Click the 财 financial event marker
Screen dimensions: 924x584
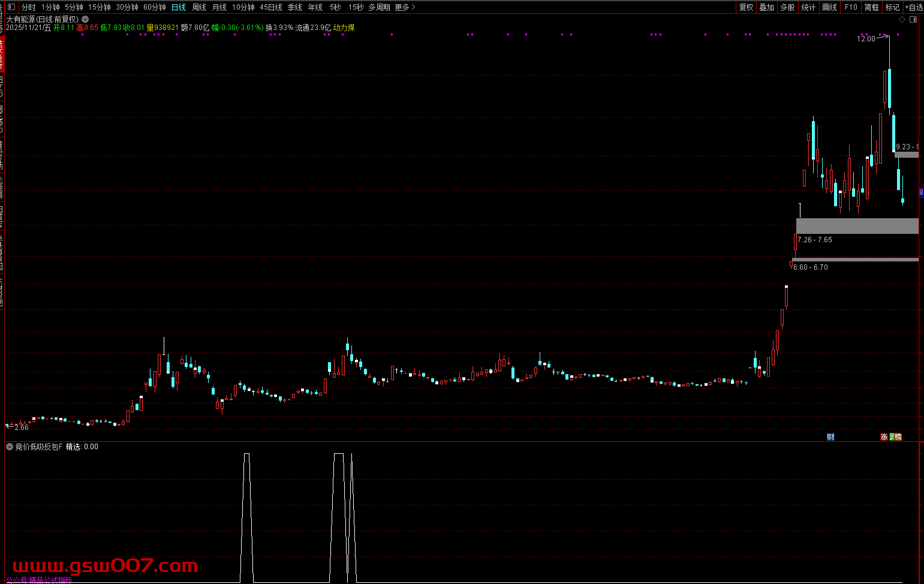coord(830,437)
